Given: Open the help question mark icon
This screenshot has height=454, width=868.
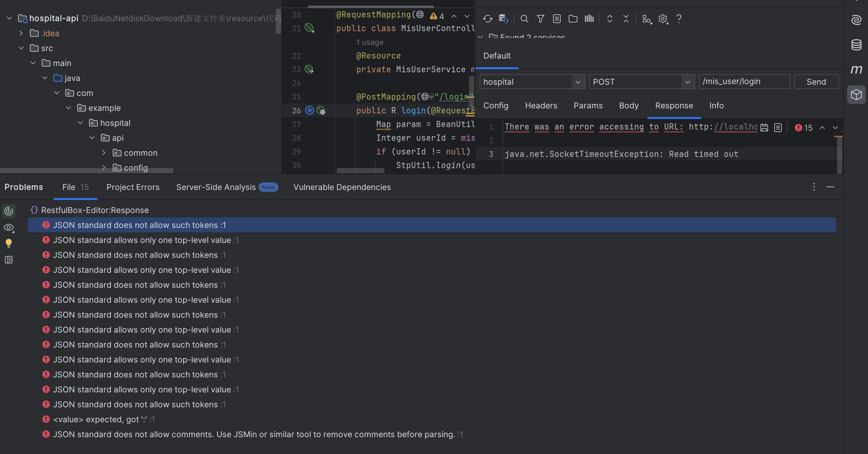Looking at the screenshot, I should (679, 19).
